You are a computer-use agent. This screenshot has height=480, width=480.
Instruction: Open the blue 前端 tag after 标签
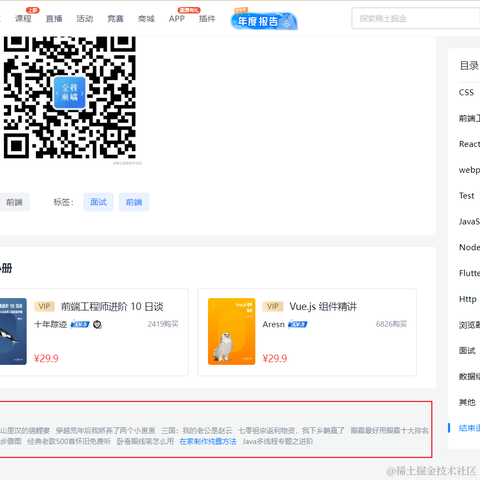coord(134,202)
